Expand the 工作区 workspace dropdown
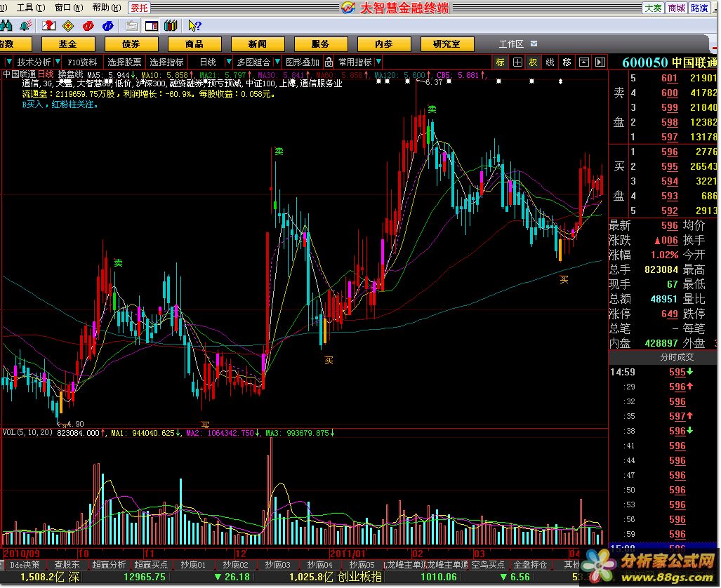This screenshot has width=721, height=588. click(x=534, y=44)
